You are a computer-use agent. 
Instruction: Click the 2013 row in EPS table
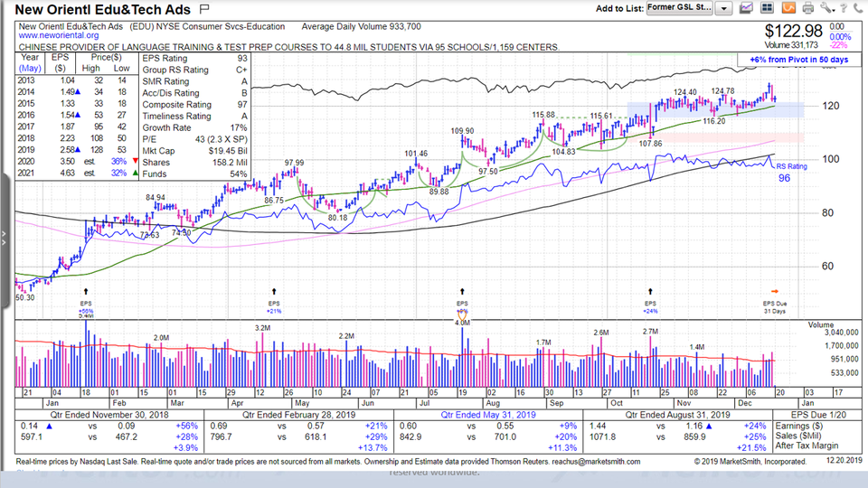(77, 80)
